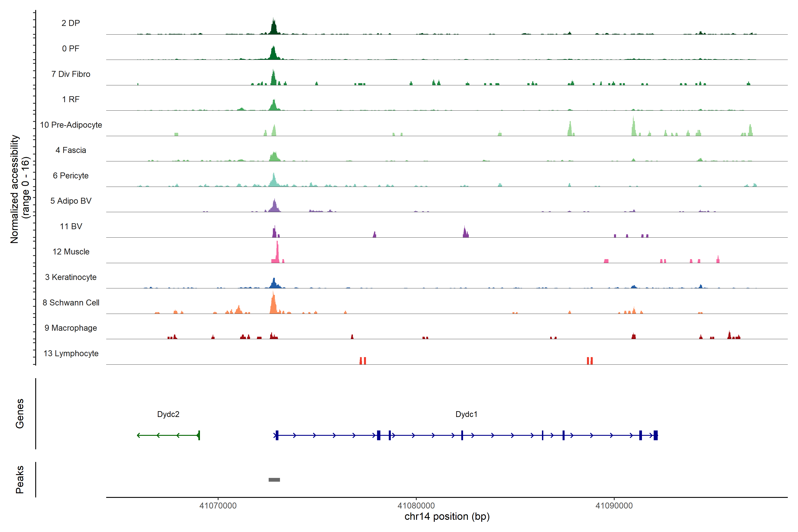Click the chr14 position (bp) axis title
This screenshot has height=532, width=798.
coord(447,516)
